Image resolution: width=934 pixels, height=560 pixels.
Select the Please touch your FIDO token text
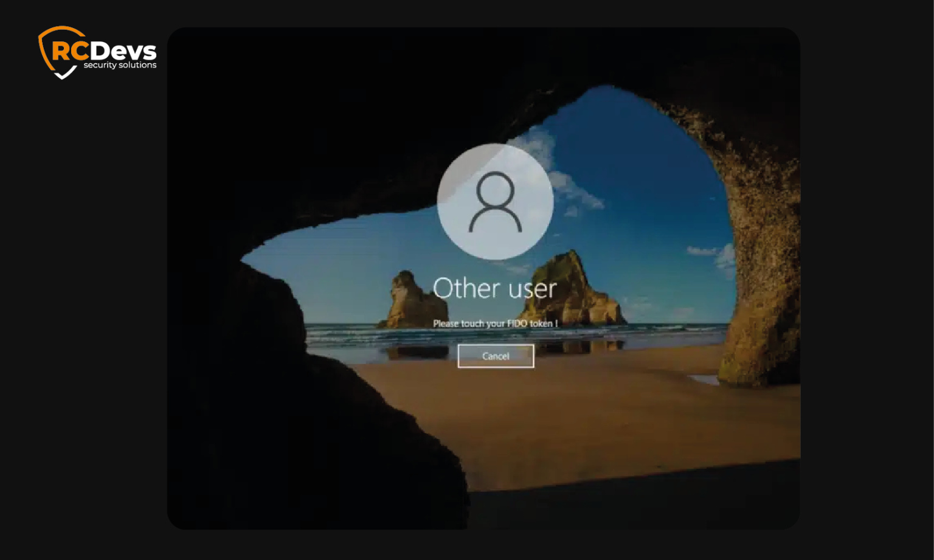pos(496,323)
